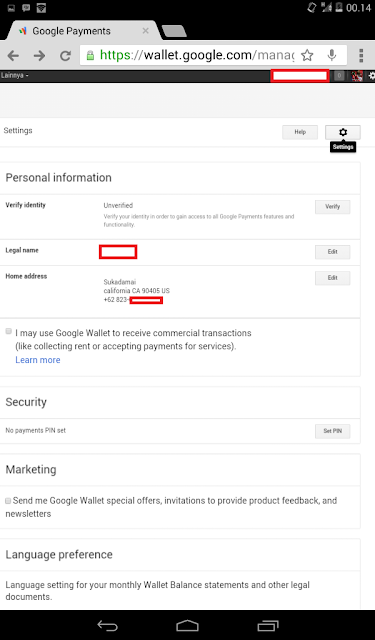The width and height of the screenshot is (375, 640).
Task: Expand the Lainnya dropdown in top bar
Action: pos(15,76)
